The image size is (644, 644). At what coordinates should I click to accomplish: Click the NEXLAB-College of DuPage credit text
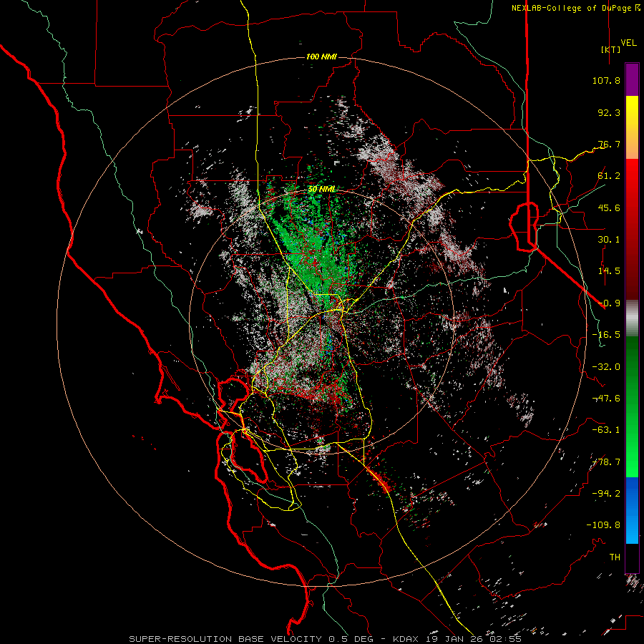pyautogui.click(x=575, y=8)
